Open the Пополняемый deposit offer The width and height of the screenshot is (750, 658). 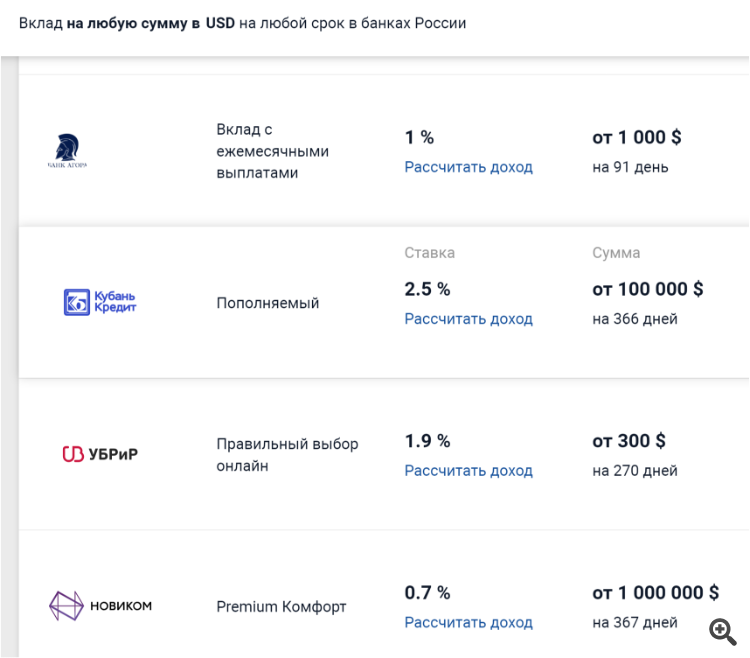(267, 303)
